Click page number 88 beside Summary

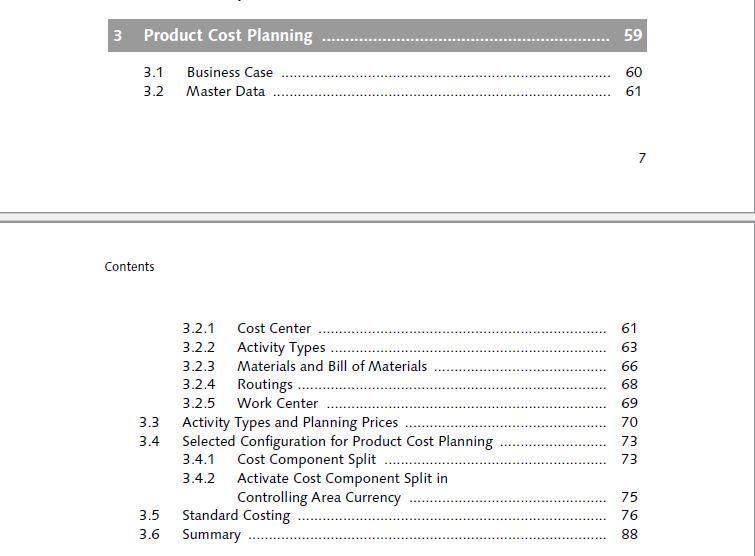[x=629, y=534]
